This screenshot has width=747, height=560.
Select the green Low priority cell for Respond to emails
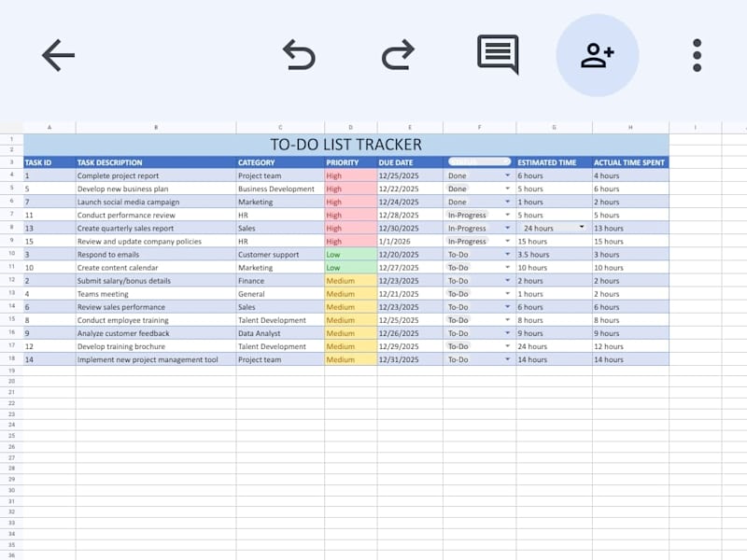(351, 254)
